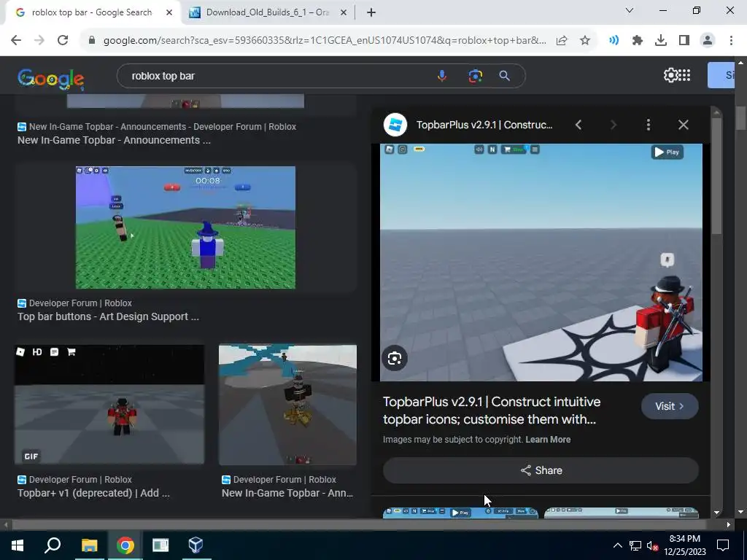747x560 pixels.
Task: Open tab search dropdown chevron
Action: pyautogui.click(x=630, y=10)
